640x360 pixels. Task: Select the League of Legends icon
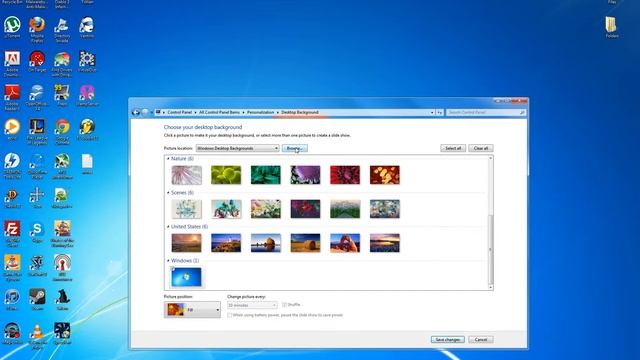pos(37,131)
